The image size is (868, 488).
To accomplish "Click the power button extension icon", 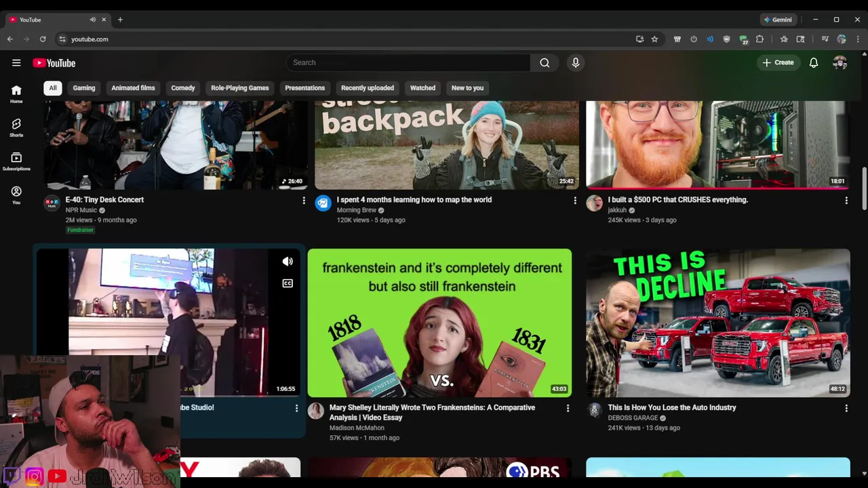I will pos(694,39).
